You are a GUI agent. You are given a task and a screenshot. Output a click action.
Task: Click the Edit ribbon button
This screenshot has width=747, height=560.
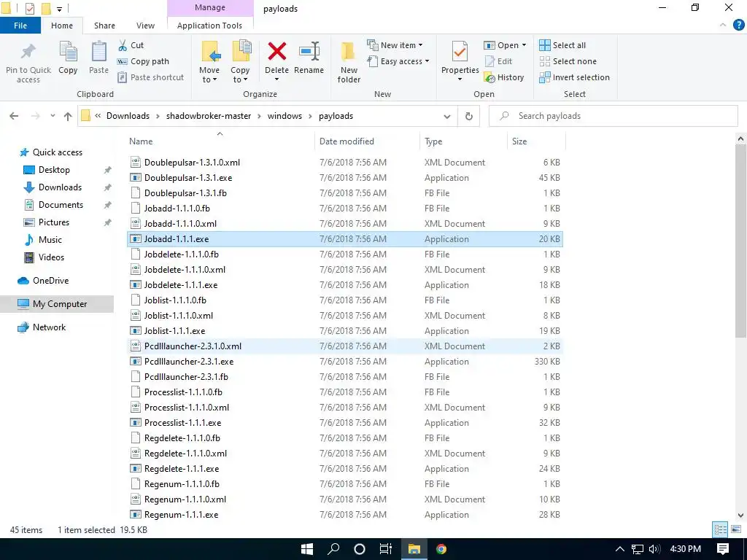coord(498,61)
